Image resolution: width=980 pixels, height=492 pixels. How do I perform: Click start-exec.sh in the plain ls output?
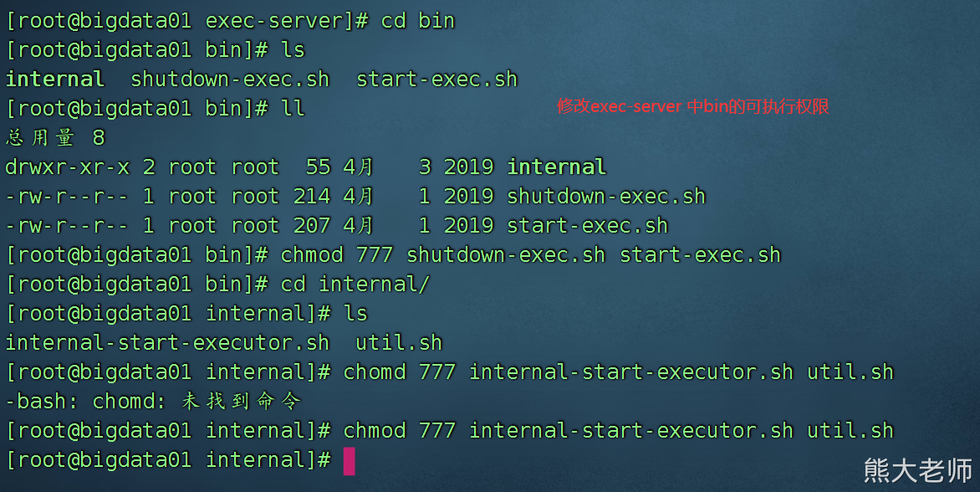click(436, 79)
